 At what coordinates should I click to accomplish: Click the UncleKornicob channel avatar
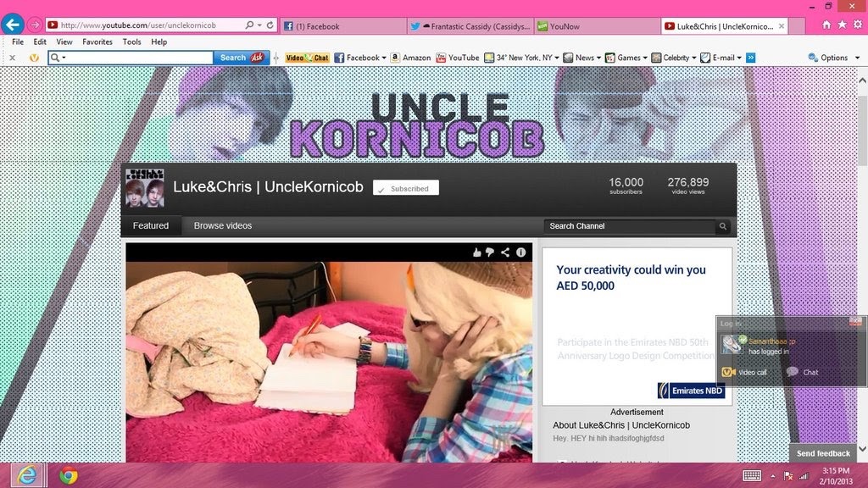pos(144,188)
